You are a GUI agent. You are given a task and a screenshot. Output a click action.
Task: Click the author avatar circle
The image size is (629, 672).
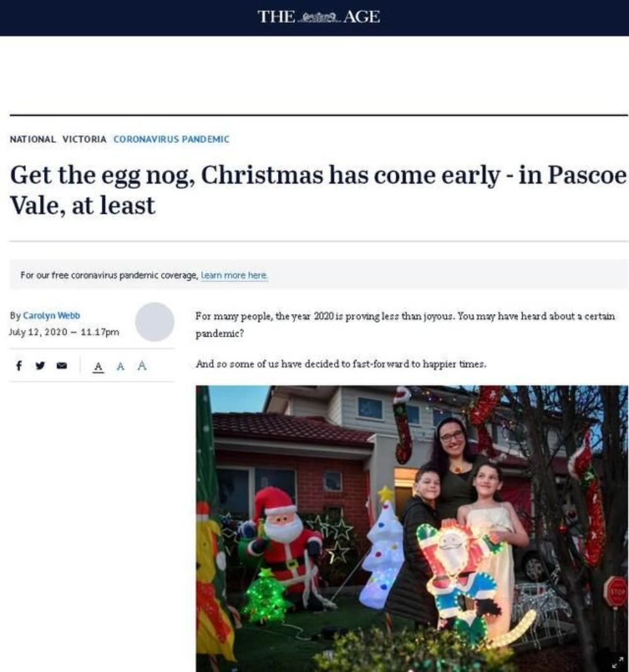pyautogui.click(x=155, y=322)
